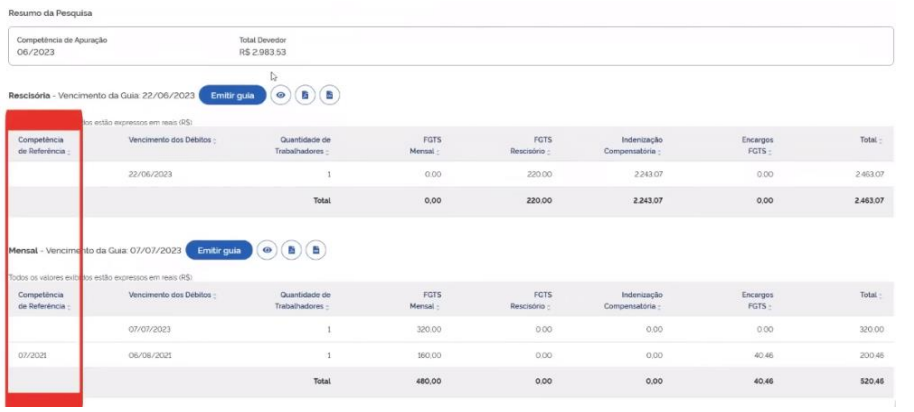Open the last document icon in Mensal row
This screenshot has width=914, height=412.
316,251
